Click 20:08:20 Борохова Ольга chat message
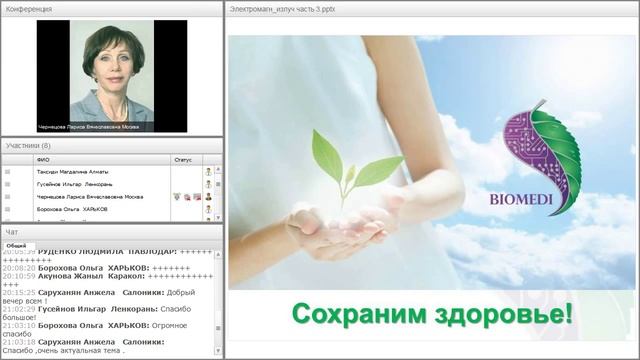640x360 pixels. point(96,268)
